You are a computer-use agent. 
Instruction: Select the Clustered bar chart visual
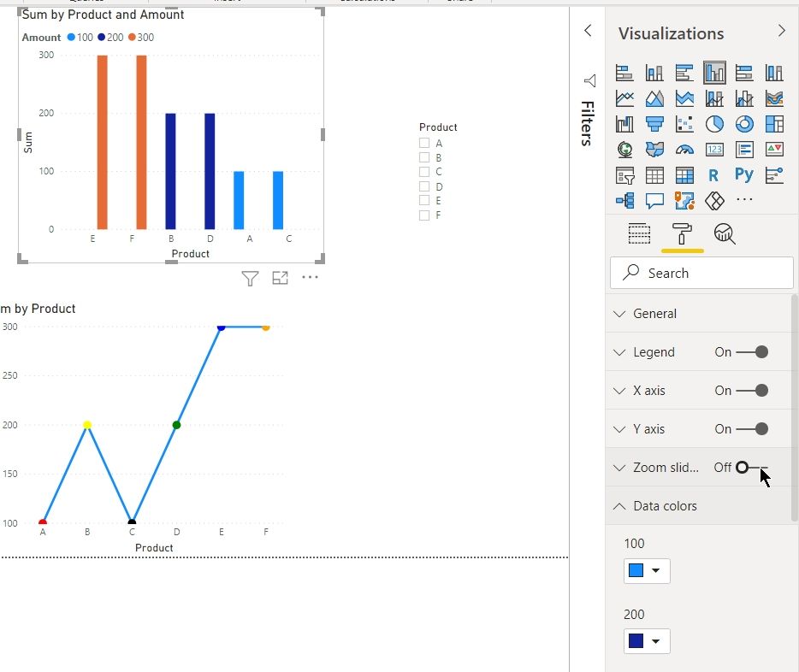tap(684, 73)
